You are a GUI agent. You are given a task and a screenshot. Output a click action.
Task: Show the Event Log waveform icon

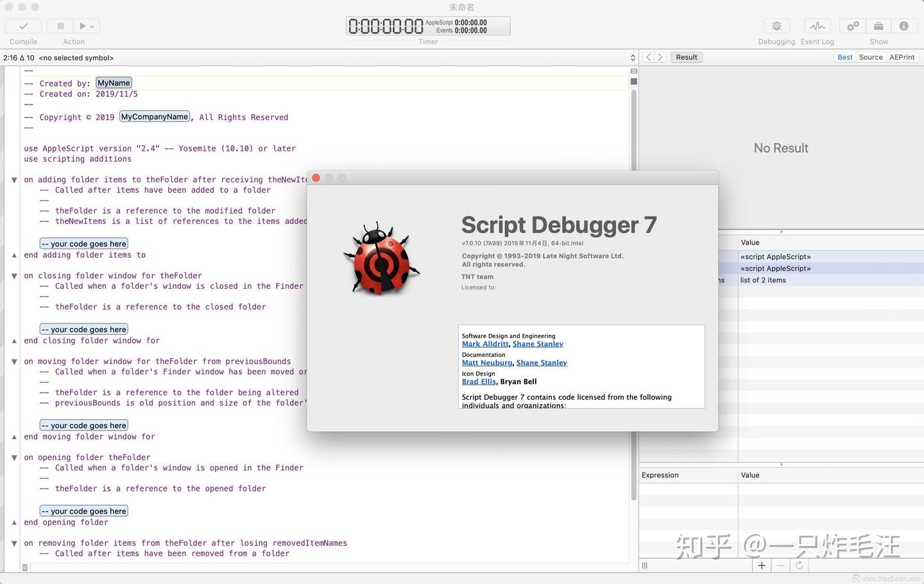coord(817,26)
